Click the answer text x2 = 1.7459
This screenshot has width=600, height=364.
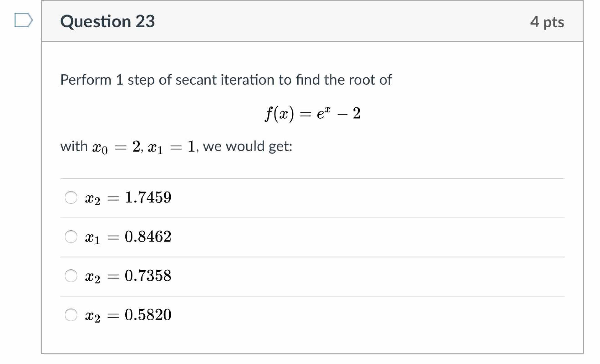(x=128, y=197)
